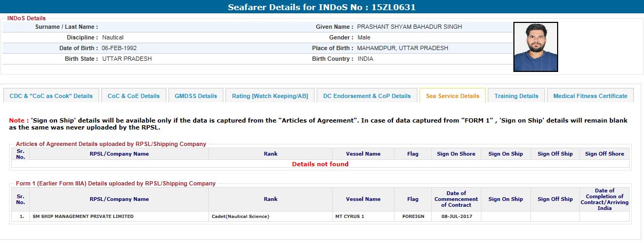Switch to Training Details tab

coord(516,96)
